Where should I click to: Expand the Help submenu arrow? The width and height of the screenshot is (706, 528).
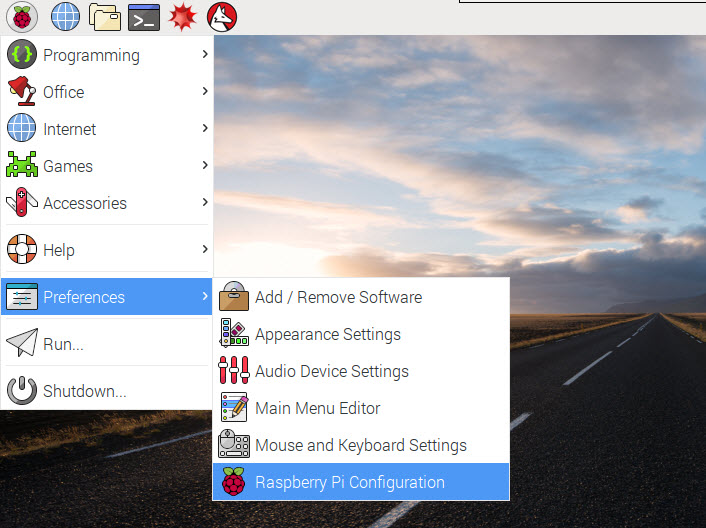coord(205,249)
